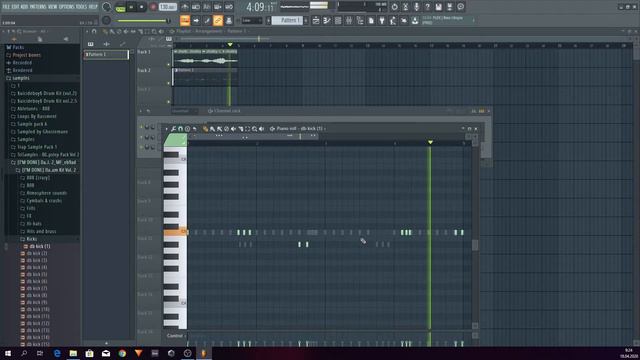Toggle the Playlist view button

[x=316, y=20]
